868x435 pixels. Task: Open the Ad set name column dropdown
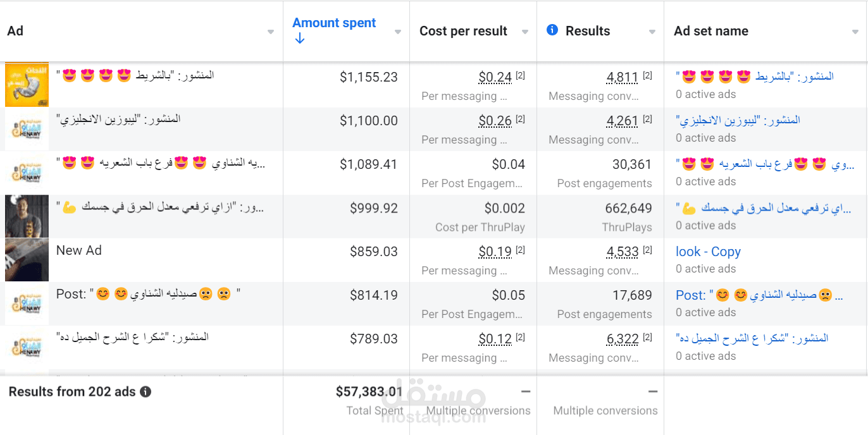(x=855, y=32)
